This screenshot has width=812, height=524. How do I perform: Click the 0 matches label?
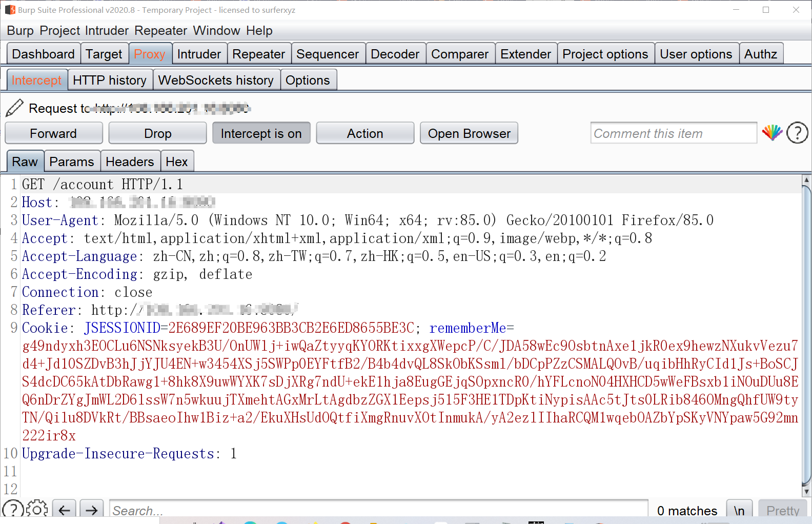pyautogui.click(x=687, y=511)
